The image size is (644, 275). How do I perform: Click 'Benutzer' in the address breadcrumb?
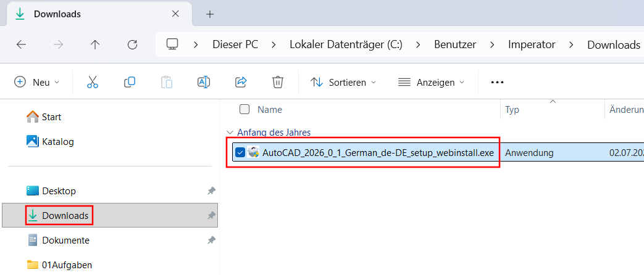coord(455,44)
